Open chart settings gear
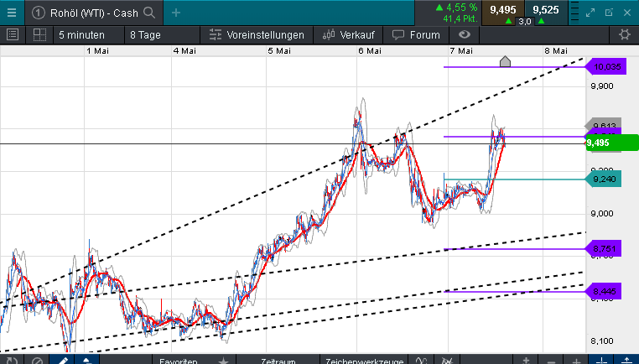639x364 pixels. (x=625, y=35)
